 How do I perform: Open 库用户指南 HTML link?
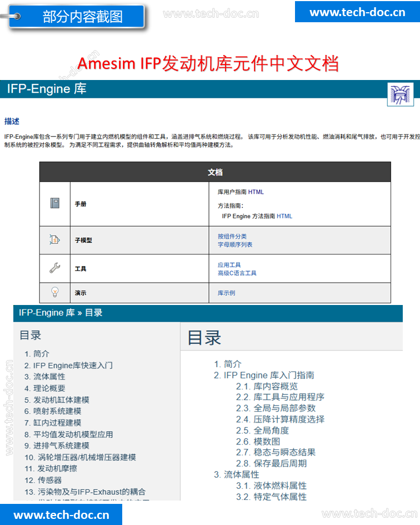coord(256,192)
